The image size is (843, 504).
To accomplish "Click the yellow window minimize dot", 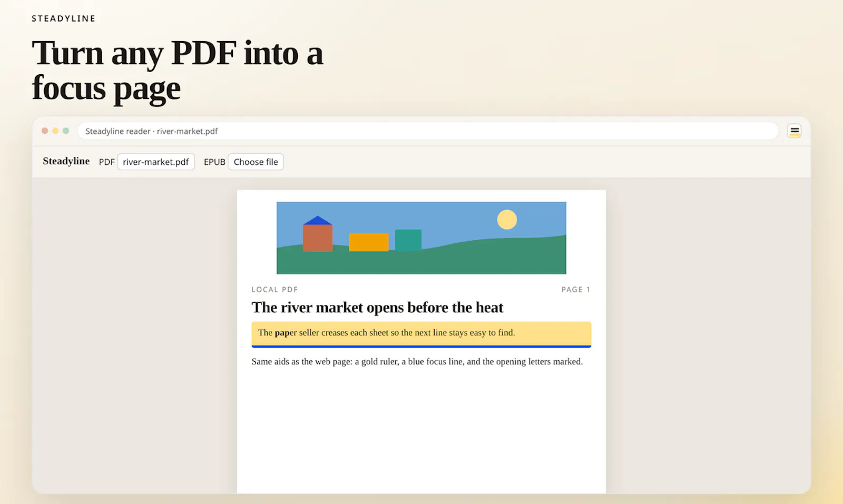I will (x=55, y=131).
